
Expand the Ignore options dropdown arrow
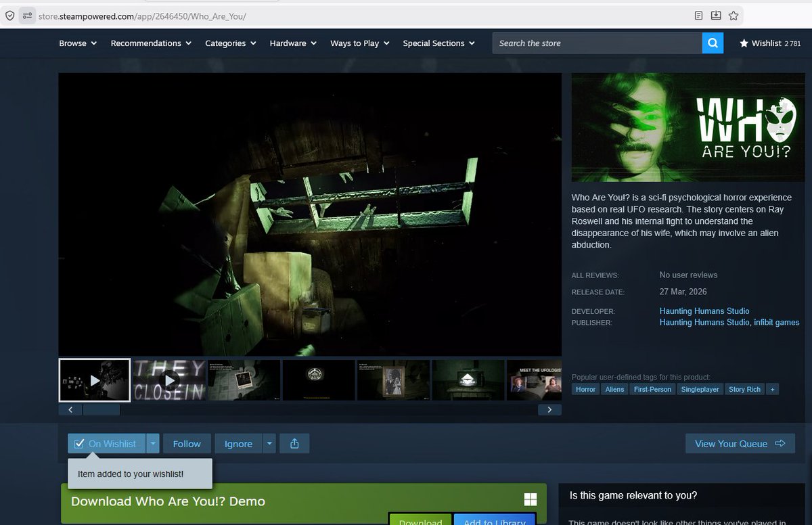tap(269, 444)
